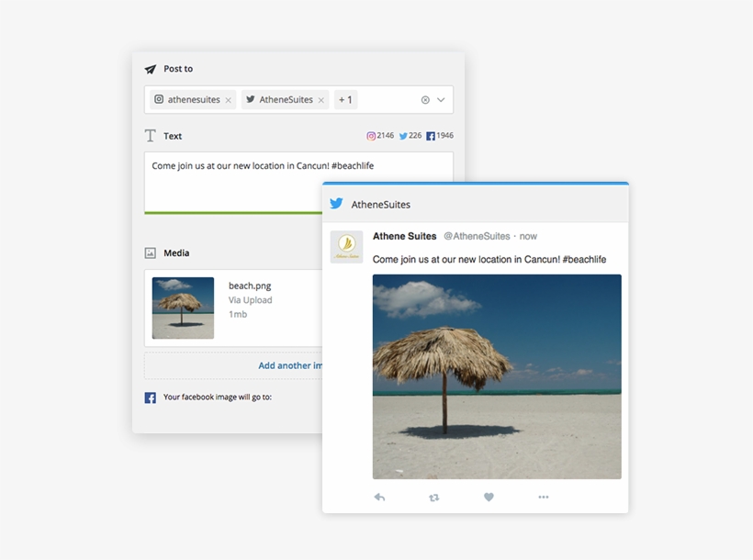Click the reply arrow on the tweet

pos(380,497)
